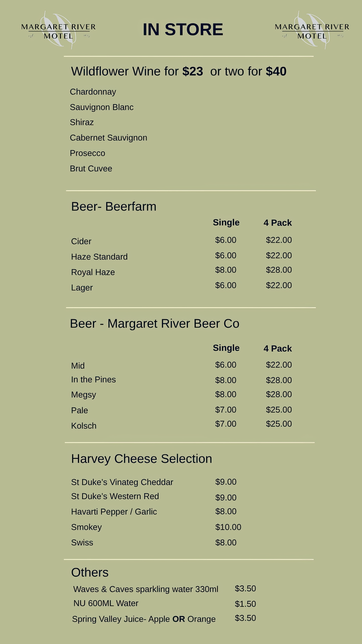
Task: Choose Sauvignon Blanc from the wine list
Action: [102, 107]
